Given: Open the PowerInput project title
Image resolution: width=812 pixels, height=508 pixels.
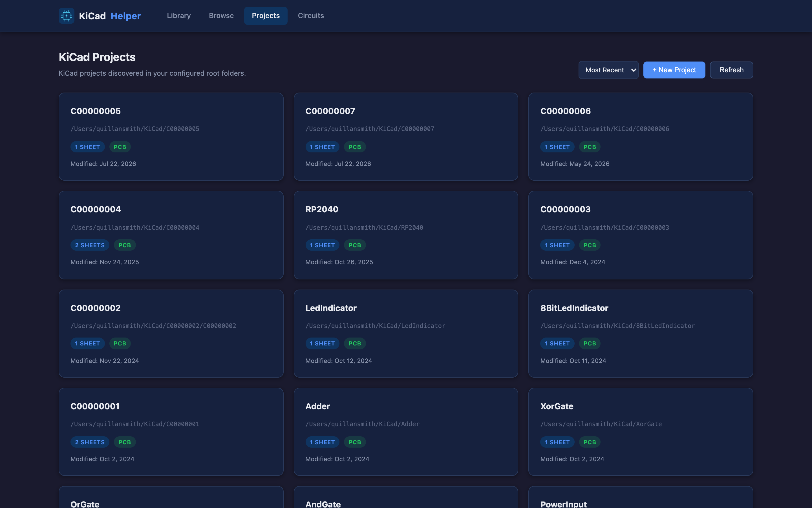Looking at the screenshot, I should click(563, 504).
